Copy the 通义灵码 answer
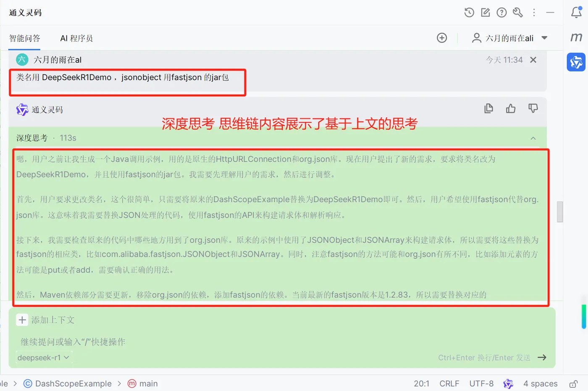The width and height of the screenshot is (588, 391). (488, 108)
